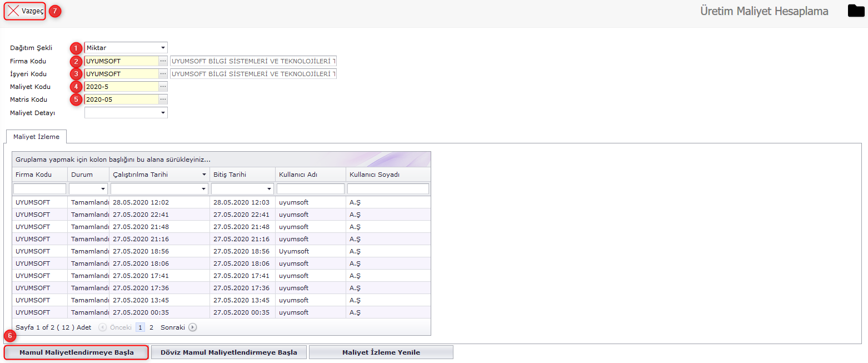
Task: Select the row run at 27.05.2020 21:16
Action: (x=221, y=239)
